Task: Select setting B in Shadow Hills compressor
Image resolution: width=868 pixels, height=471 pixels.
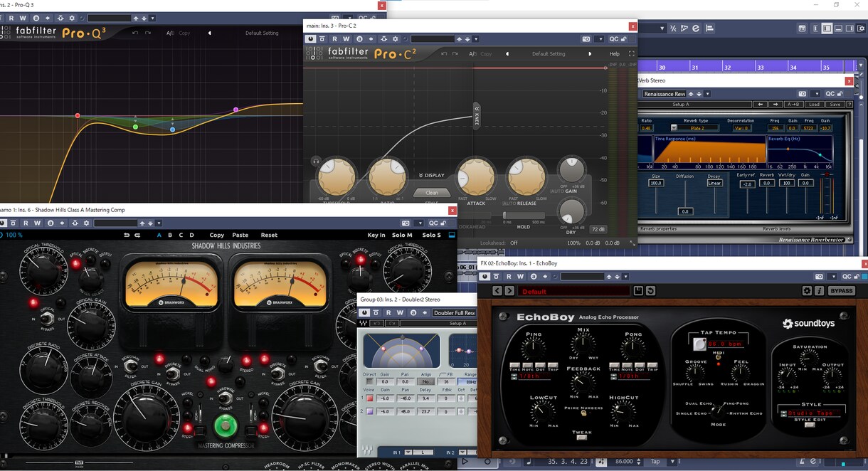Action: pos(170,235)
